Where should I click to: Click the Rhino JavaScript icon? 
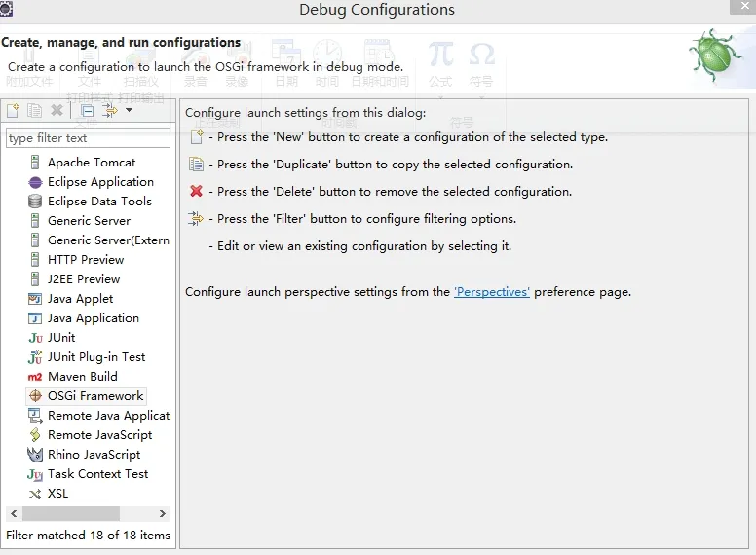pyautogui.click(x=35, y=455)
